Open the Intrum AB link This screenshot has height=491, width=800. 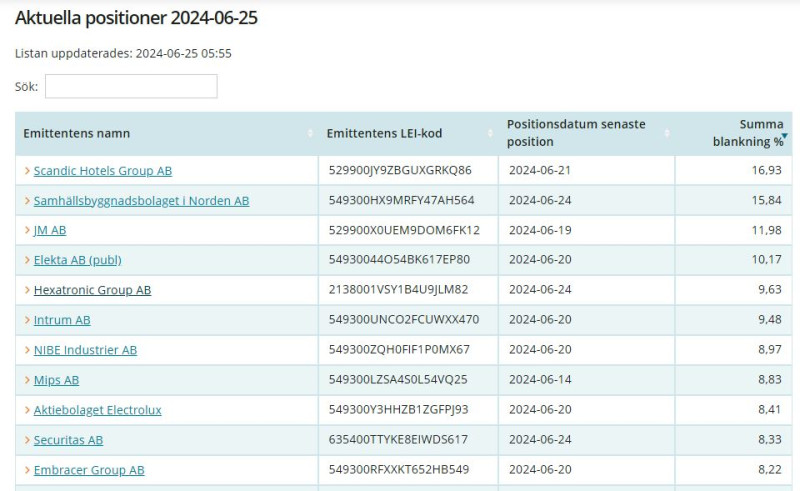coord(62,320)
